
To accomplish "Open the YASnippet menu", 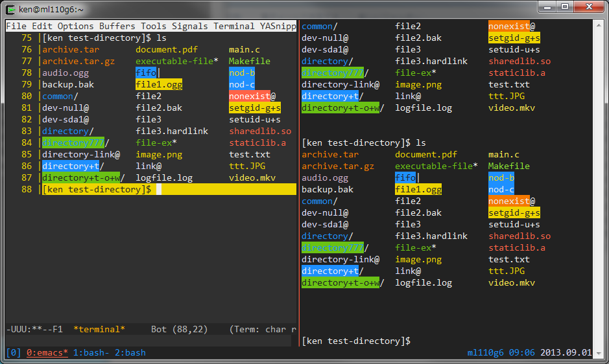I will click(x=278, y=26).
